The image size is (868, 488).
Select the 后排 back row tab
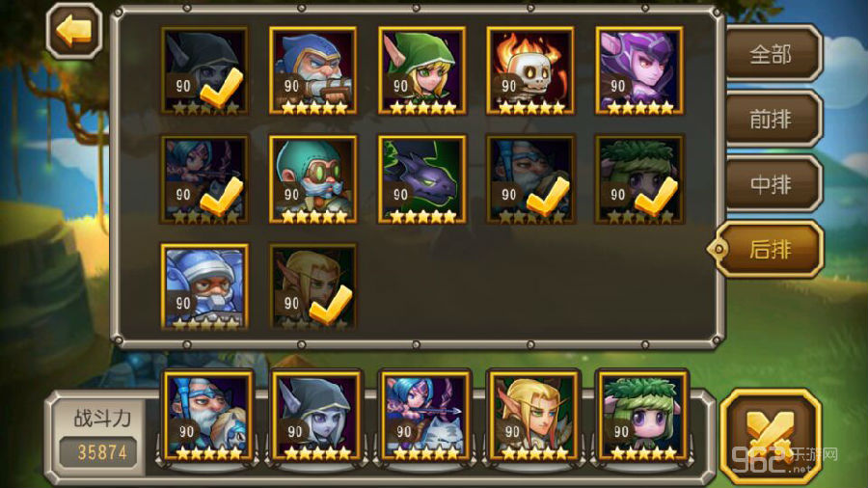pyautogui.click(x=770, y=250)
